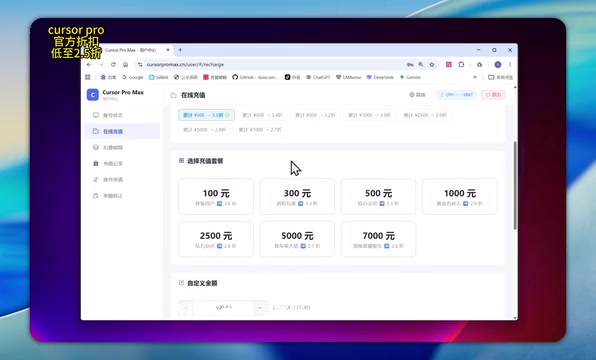This screenshot has height=360, width=596.
Task: Open the extensions puzzle menu
Action: pos(461,65)
